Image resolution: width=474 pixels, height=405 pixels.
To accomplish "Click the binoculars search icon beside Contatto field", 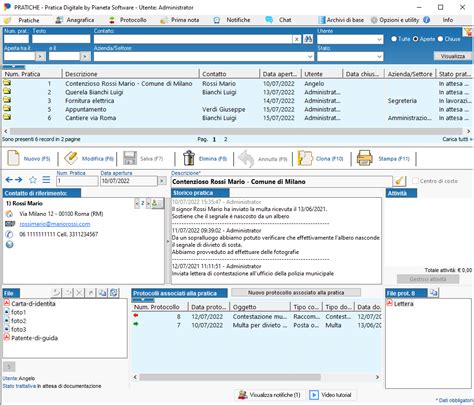I will point(308,39).
